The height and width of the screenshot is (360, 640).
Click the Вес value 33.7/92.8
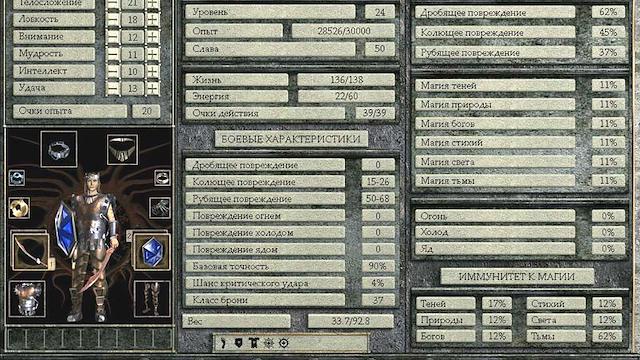tap(351, 321)
